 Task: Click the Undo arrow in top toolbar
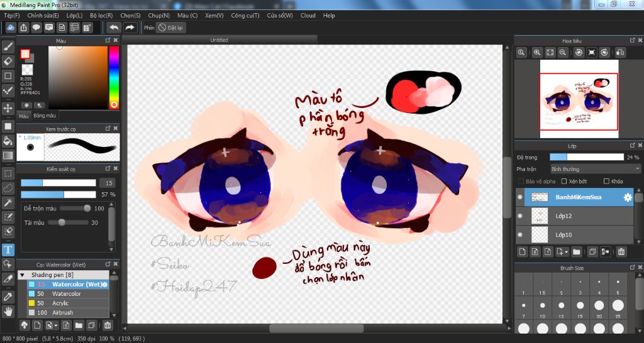pos(114,28)
